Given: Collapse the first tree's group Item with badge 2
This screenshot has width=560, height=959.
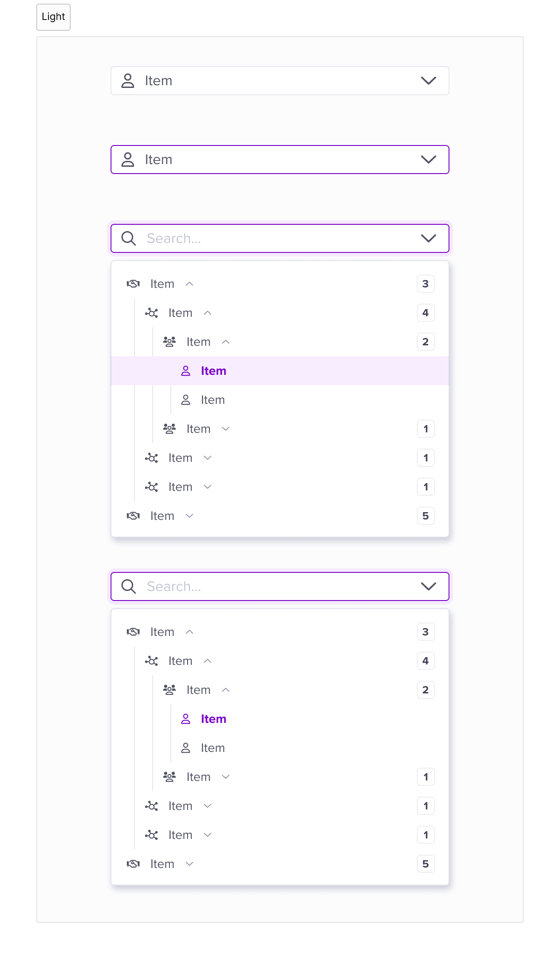Looking at the screenshot, I should point(226,342).
